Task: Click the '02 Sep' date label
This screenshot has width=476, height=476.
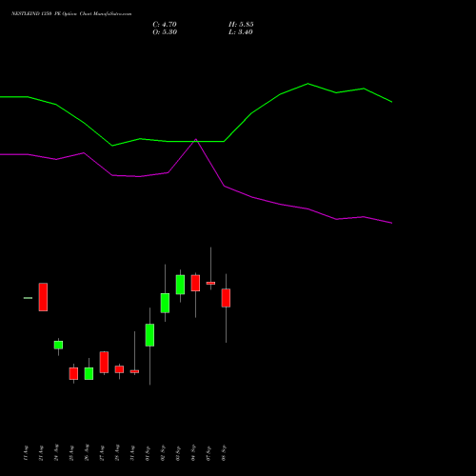Action: click(x=163, y=453)
